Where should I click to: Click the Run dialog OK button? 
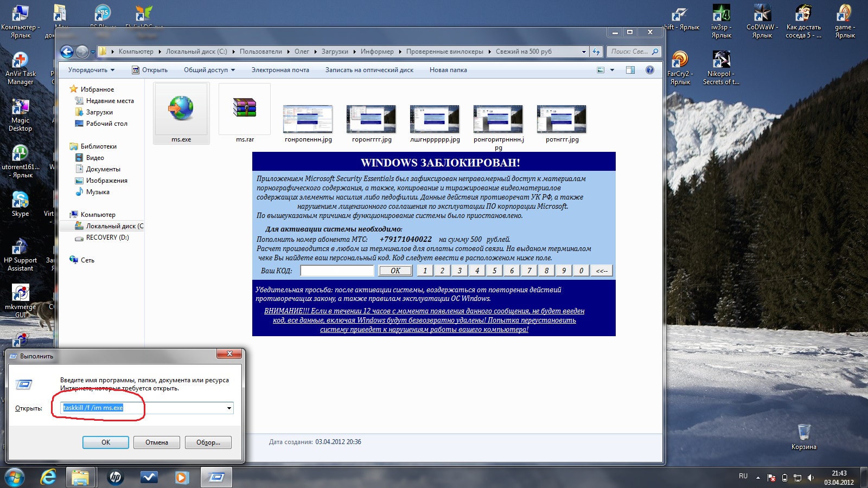pos(106,442)
